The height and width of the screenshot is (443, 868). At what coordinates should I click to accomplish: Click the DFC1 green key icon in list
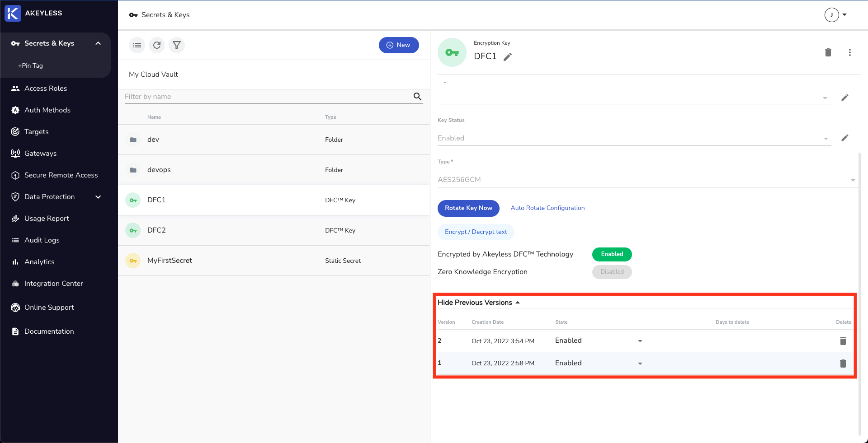pos(133,200)
